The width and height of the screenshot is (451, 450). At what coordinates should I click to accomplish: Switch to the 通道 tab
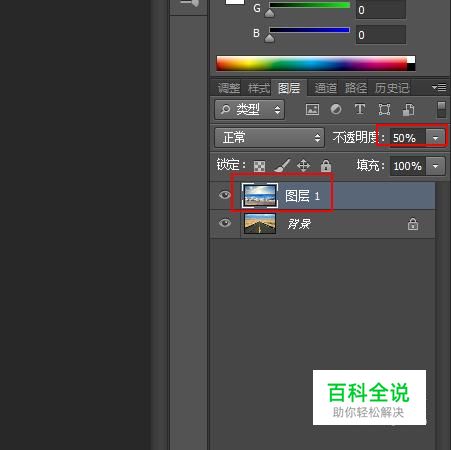point(326,88)
